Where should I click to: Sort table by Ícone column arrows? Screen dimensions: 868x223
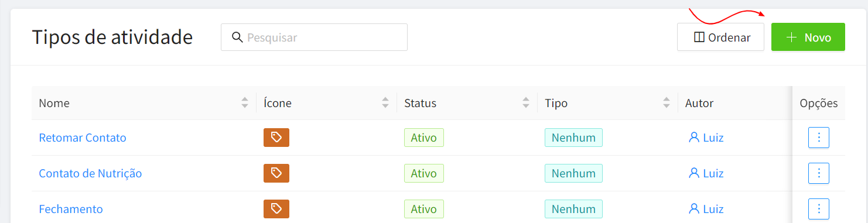(x=385, y=103)
